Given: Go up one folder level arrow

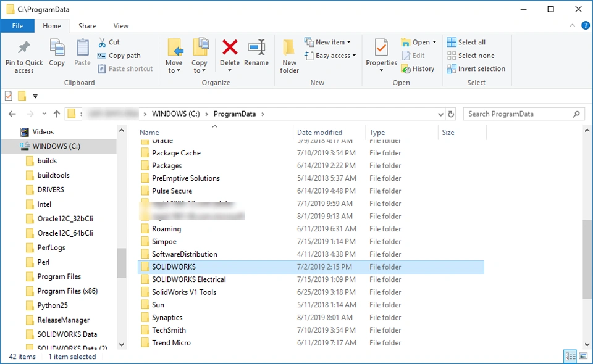Looking at the screenshot, I should tap(57, 114).
